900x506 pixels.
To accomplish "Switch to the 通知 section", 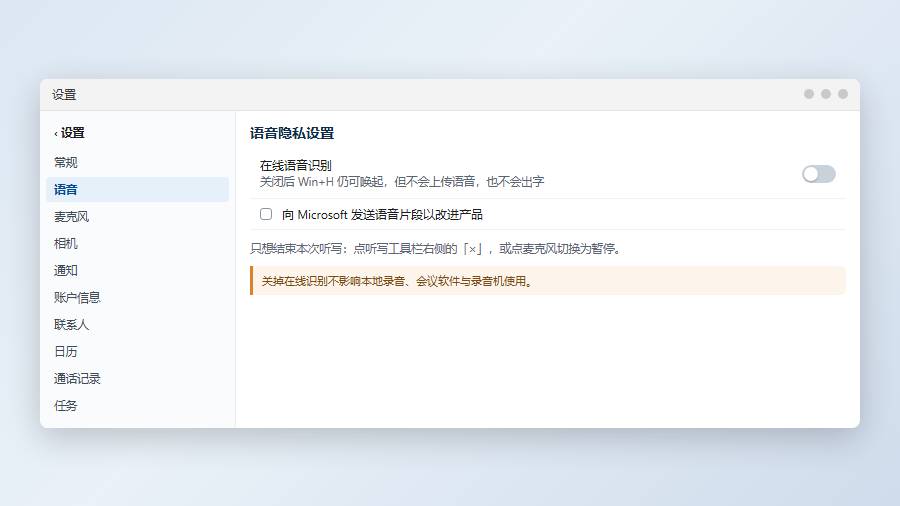I will pos(137,270).
